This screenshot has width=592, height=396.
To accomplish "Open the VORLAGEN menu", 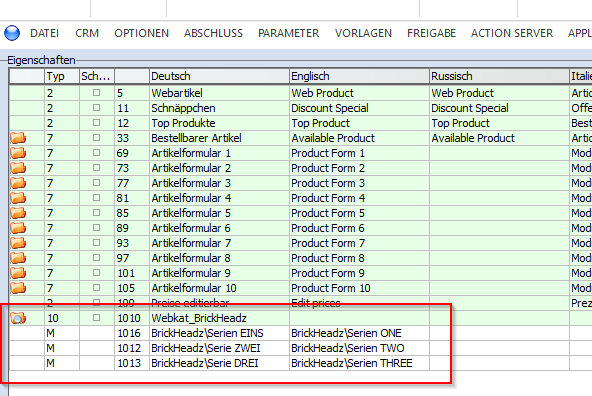I will point(363,33).
